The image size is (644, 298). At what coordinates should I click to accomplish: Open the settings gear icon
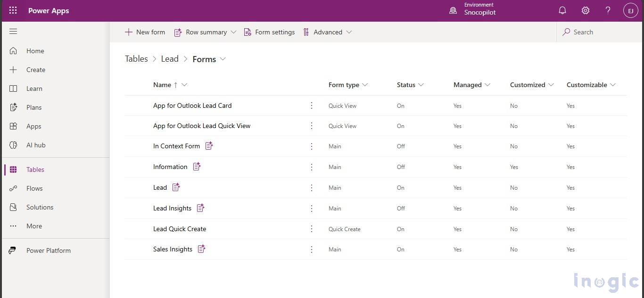pos(586,10)
